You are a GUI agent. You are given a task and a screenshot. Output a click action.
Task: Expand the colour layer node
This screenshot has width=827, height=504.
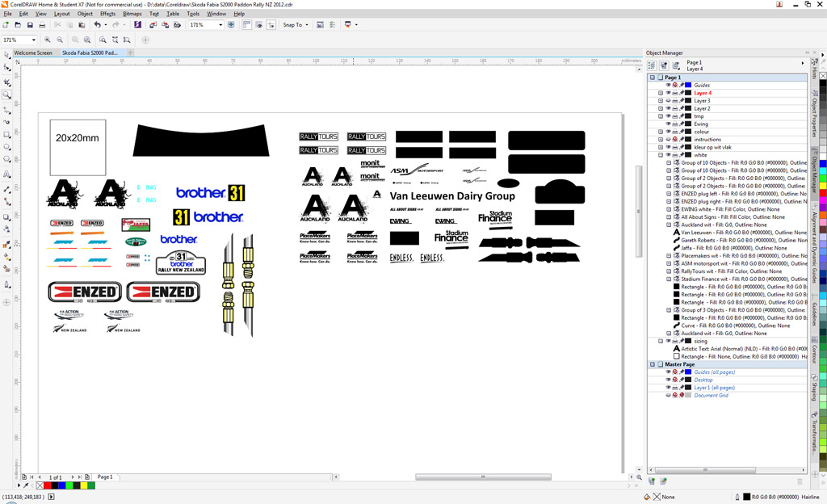click(661, 132)
